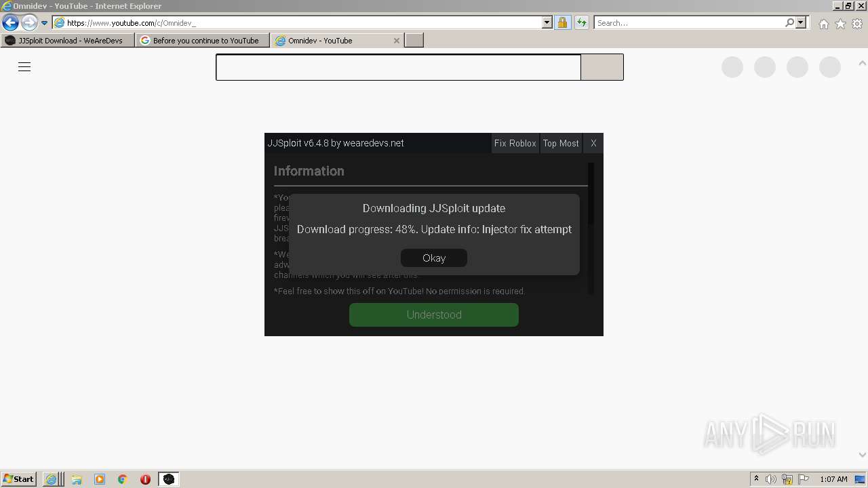Image resolution: width=868 pixels, height=488 pixels.
Task: Click the green Understood button
Action: tap(434, 314)
